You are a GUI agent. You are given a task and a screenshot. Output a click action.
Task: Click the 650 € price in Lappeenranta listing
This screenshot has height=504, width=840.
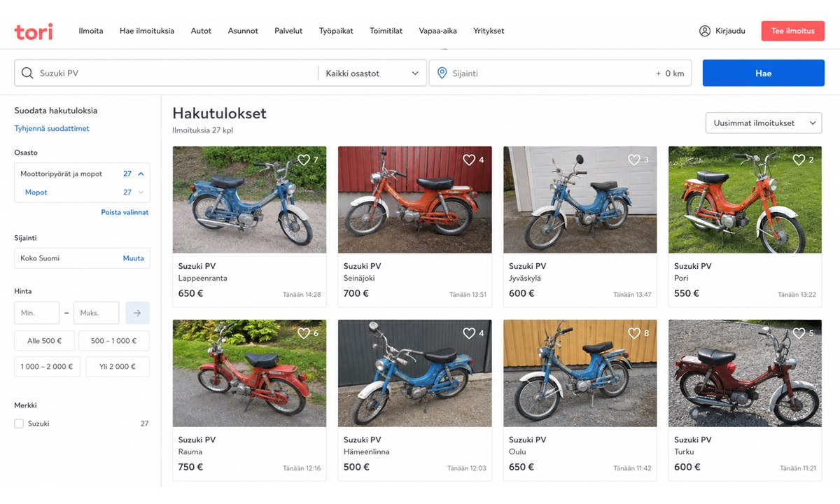point(190,293)
